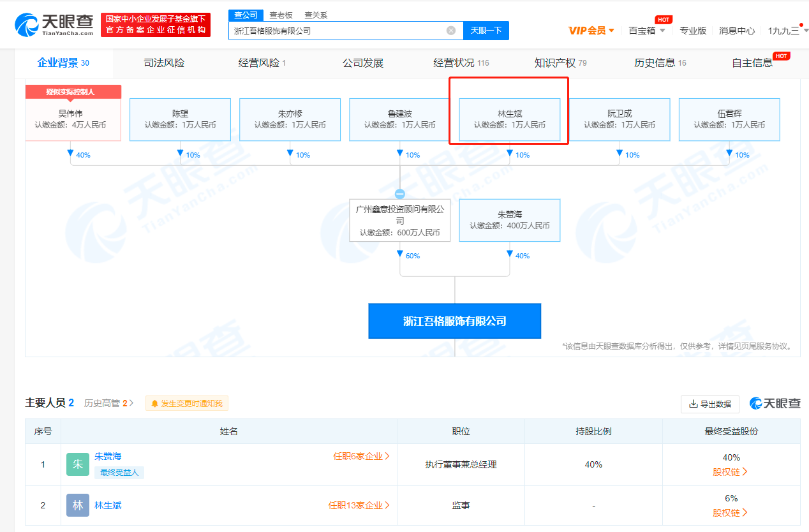The image size is (809, 532).
Task: Open the 自主信息 tab
Action: pyautogui.click(x=752, y=63)
